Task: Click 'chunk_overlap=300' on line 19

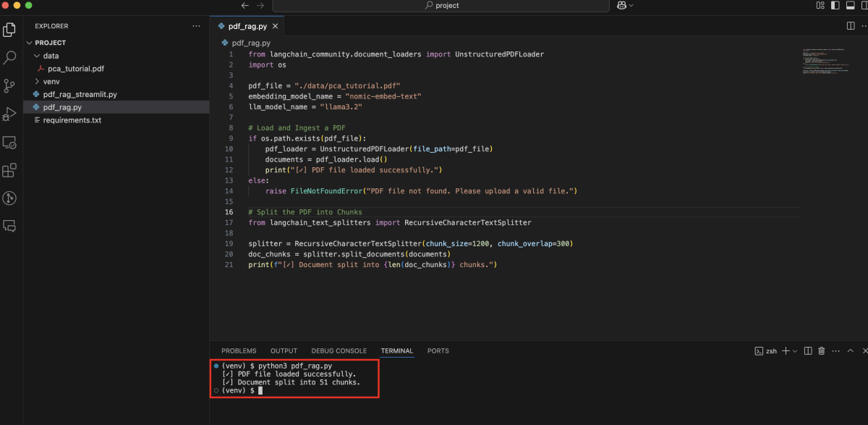Action: pyautogui.click(x=535, y=243)
